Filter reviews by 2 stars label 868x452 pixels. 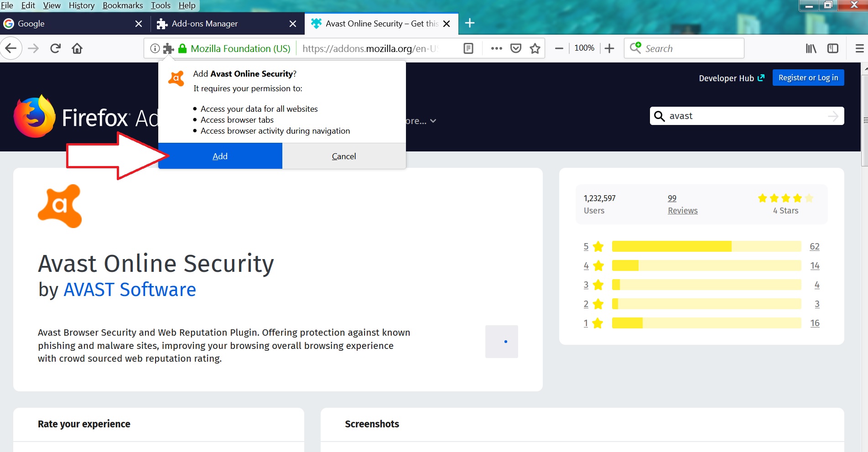[593, 304]
